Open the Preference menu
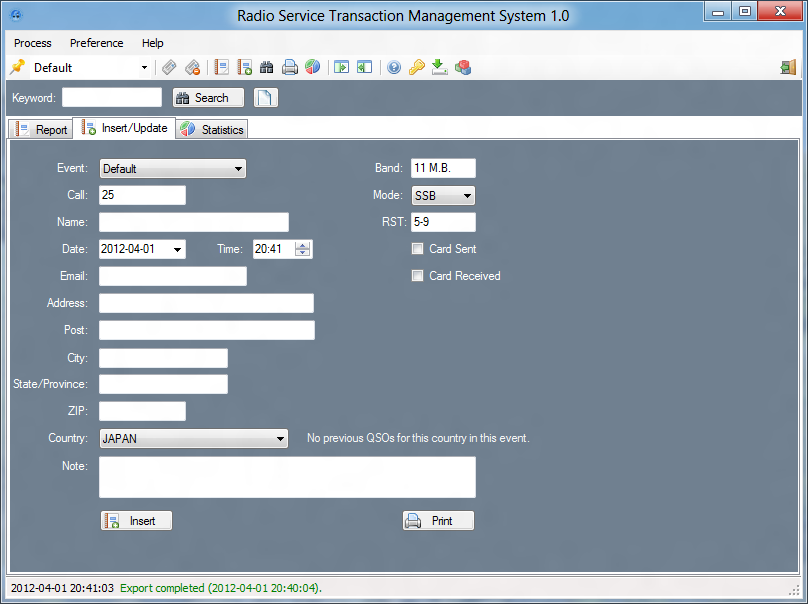This screenshot has height=604, width=808. [x=96, y=43]
